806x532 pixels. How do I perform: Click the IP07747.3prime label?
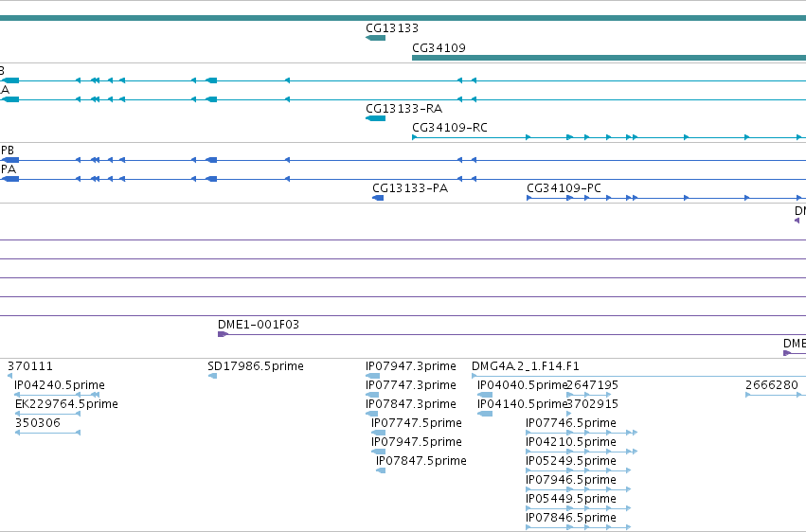pos(411,385)
